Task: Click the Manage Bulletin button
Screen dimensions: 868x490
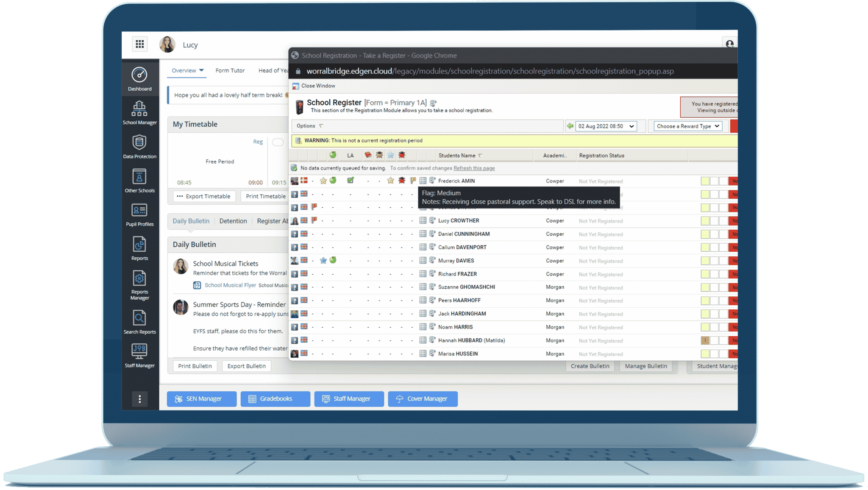Action: click(646, 366)
